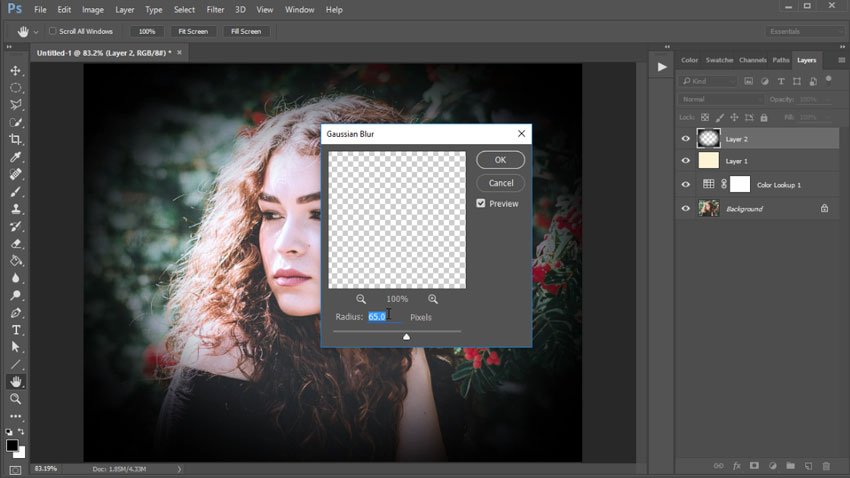Switch to the Channels tab
Image resolution: width=850 pixels, height=478 pixels.
pos(752,60)
